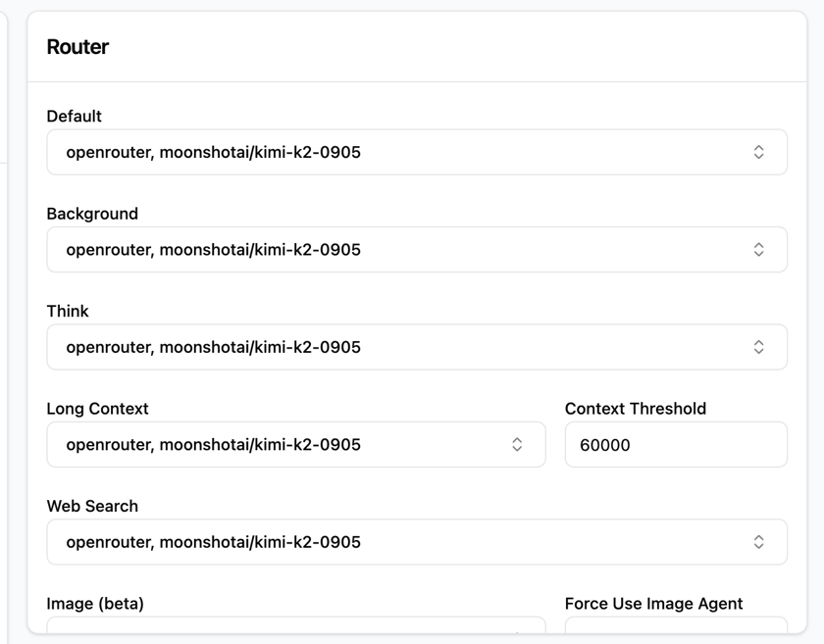The width and height of the screenshot is (824, 644).
Task: Click the Web Search label
Action: (92, 506)
